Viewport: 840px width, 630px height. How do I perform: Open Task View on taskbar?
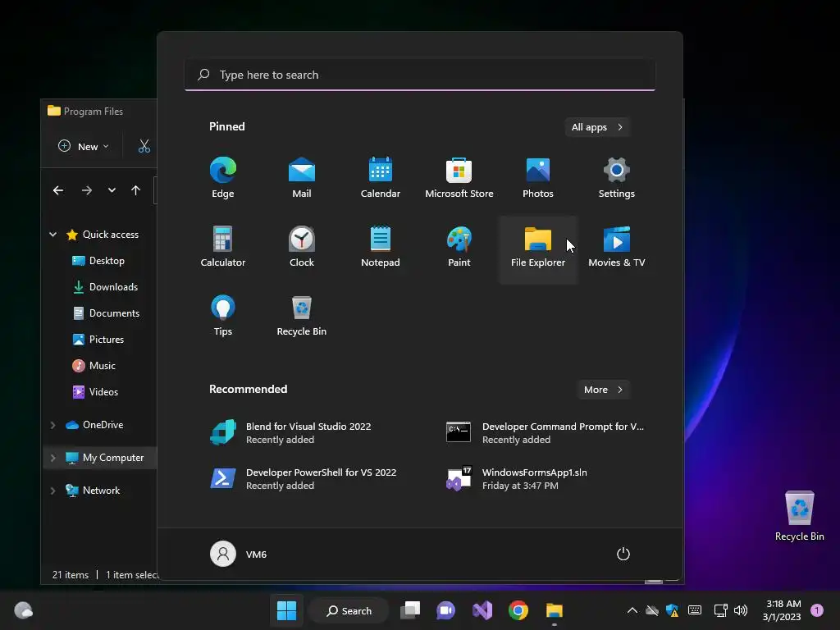coord(410,610)
